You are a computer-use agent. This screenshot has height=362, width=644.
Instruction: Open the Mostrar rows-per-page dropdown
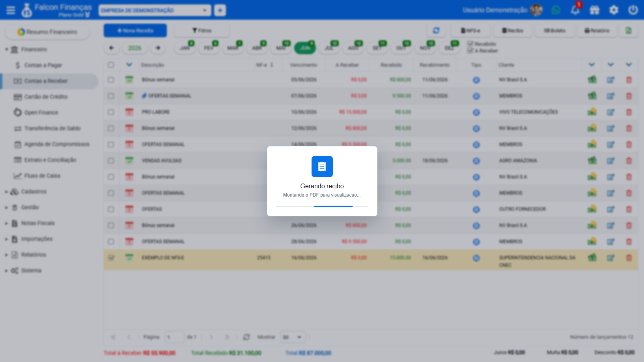coord(293,337)
